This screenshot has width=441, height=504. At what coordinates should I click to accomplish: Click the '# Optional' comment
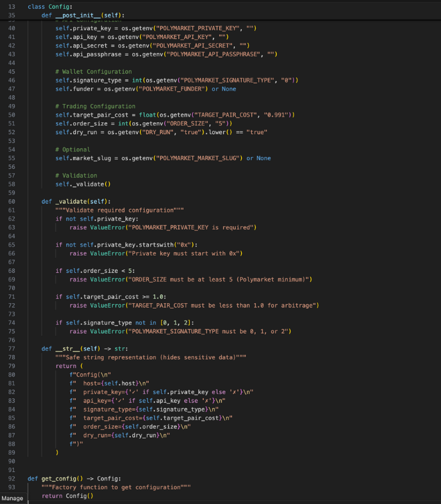72,150
